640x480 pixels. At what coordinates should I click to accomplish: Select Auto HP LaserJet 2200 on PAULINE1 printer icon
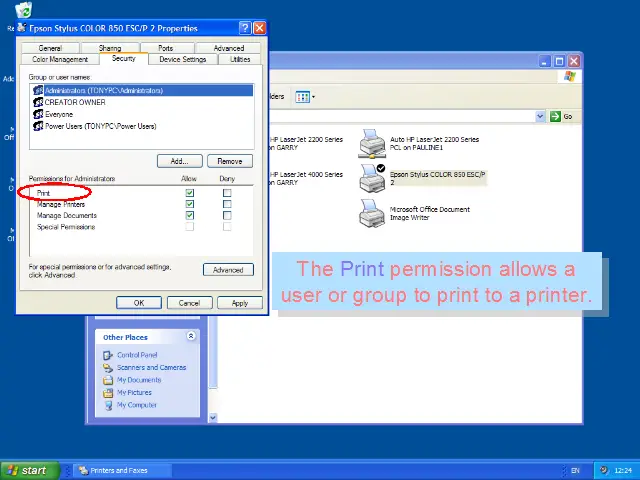[372, 144]
